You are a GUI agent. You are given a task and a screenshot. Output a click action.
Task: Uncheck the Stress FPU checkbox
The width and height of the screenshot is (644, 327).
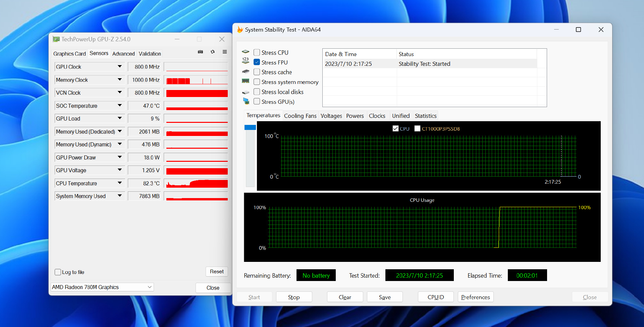point(257,62)
